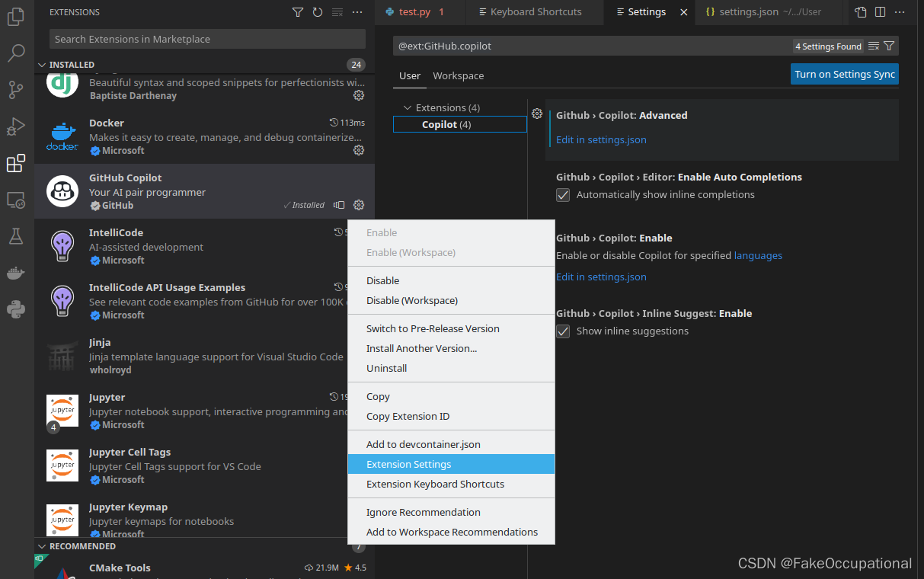Click Turn on Settings Sync button

[845, 74]
